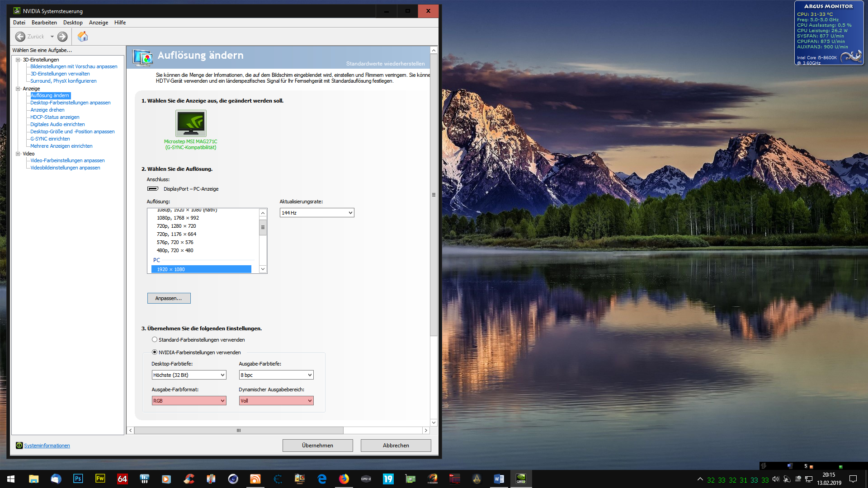Open Microsoft Word from taskbar
Viewport: 868px width, 488px height.
click(499, 479)
